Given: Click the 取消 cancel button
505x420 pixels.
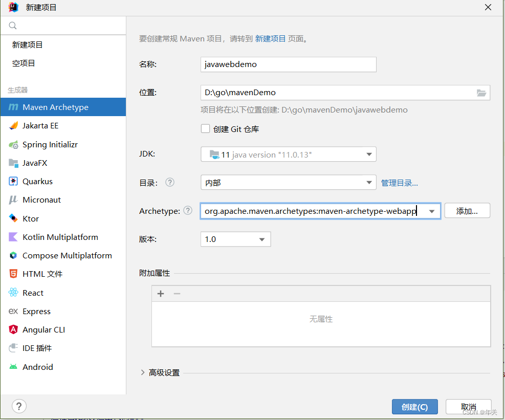Looking at the screenshot, I should tap(468, 407).
